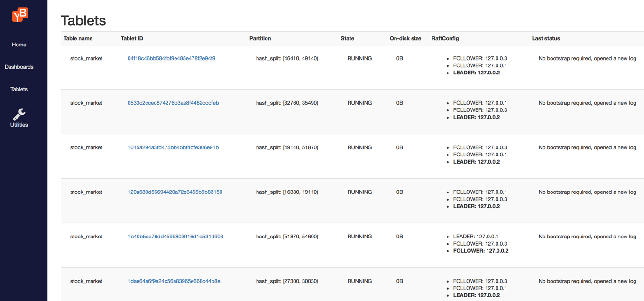Open tablet 120a580d56694420a72e6455b5b83150
This screenshot has height=301, width=644.
[175, 192]
